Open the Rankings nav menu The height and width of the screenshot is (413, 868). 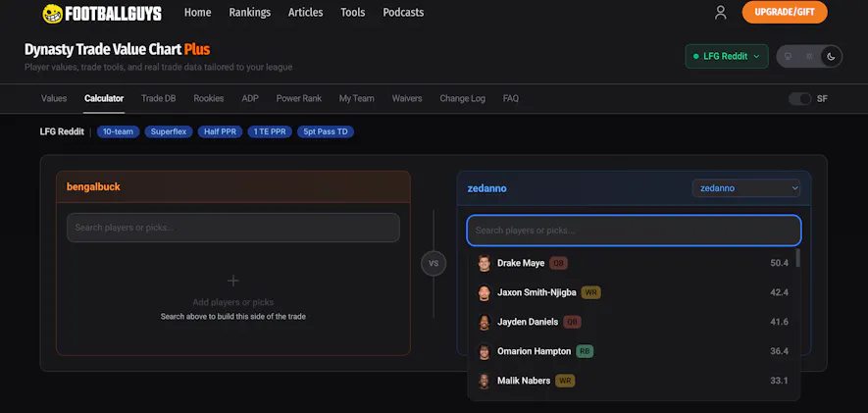[x=250, y=12]
